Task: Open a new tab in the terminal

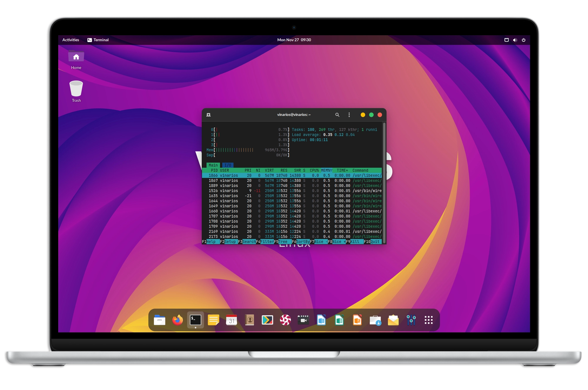Action: click(208, 115)
